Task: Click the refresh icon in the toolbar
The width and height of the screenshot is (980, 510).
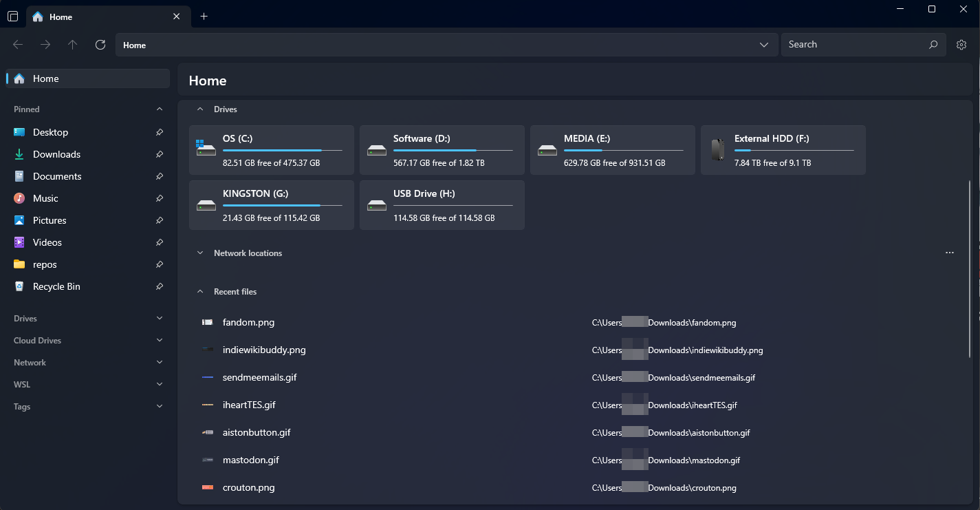Action: tap(100, 45)
